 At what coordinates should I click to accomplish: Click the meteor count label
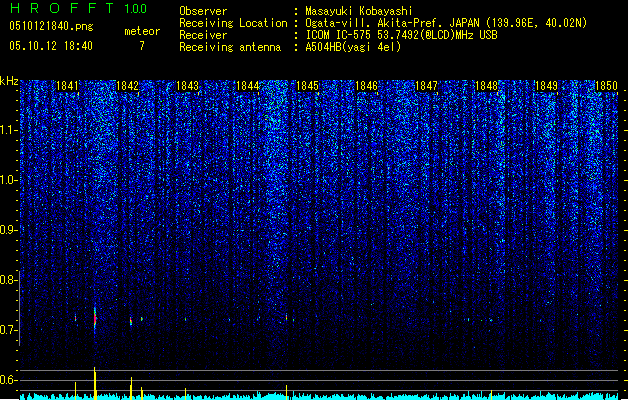142,31
